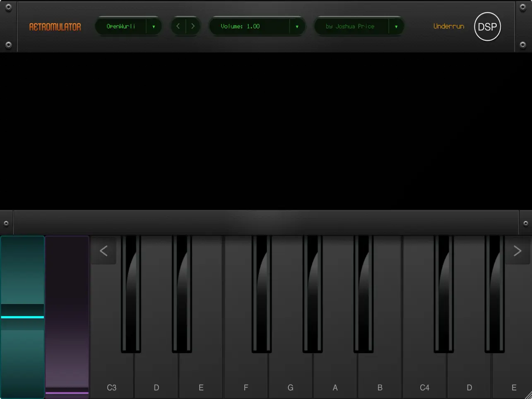Play the black key between F and G
Image resolution: width=532 pixels, height=399 pixels.
(262, 294)
